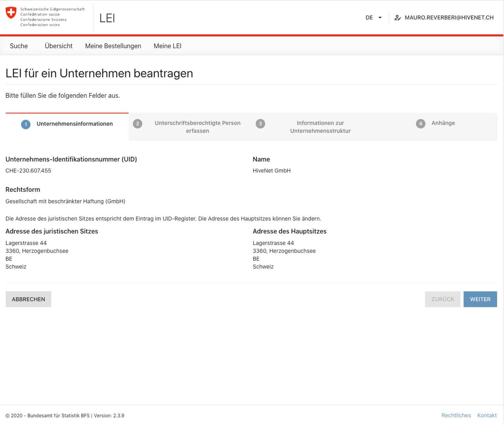Open the DE language dropdown
The image size is (504, 425).
(x=369, y=18)
